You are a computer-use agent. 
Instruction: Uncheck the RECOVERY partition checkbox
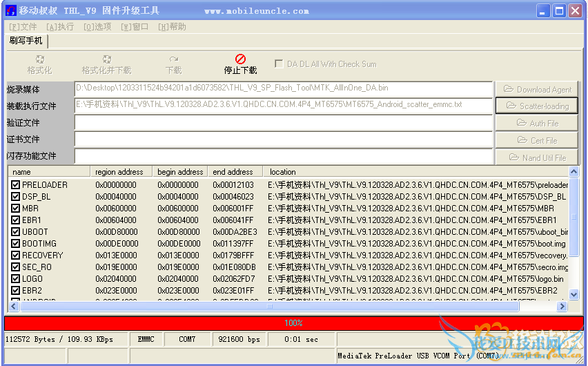(x=16, y=255)
